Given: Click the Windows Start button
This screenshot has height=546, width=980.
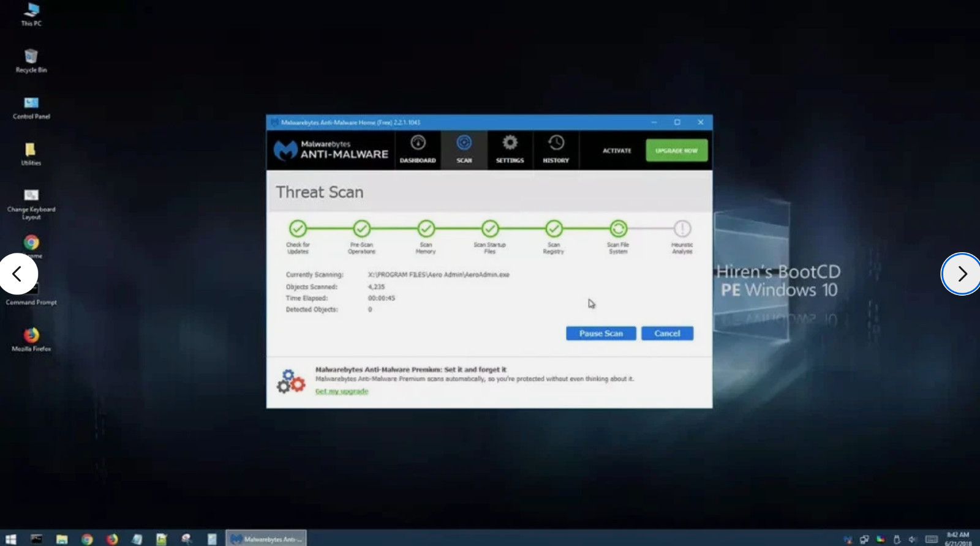Looking at the screenshot, I should [10, 539].
